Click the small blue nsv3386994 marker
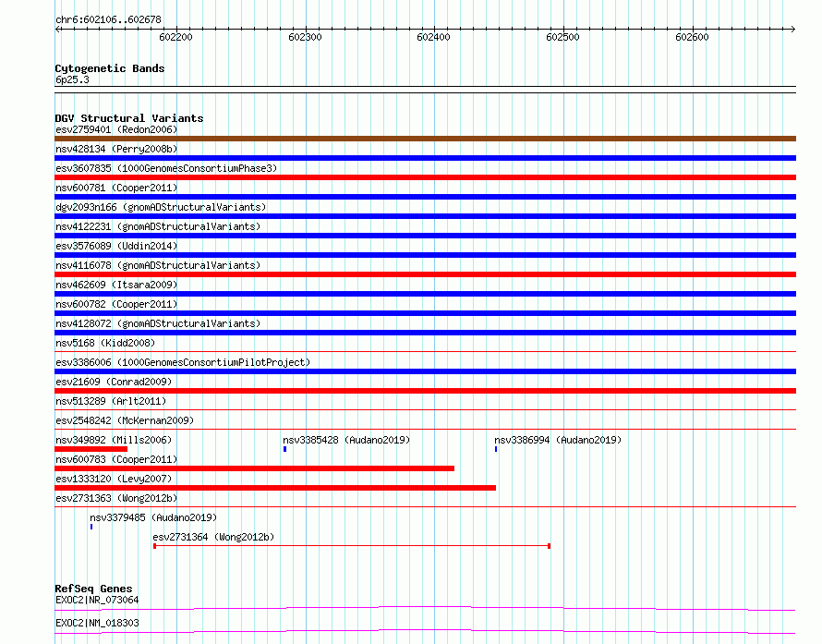 (496, 449)
